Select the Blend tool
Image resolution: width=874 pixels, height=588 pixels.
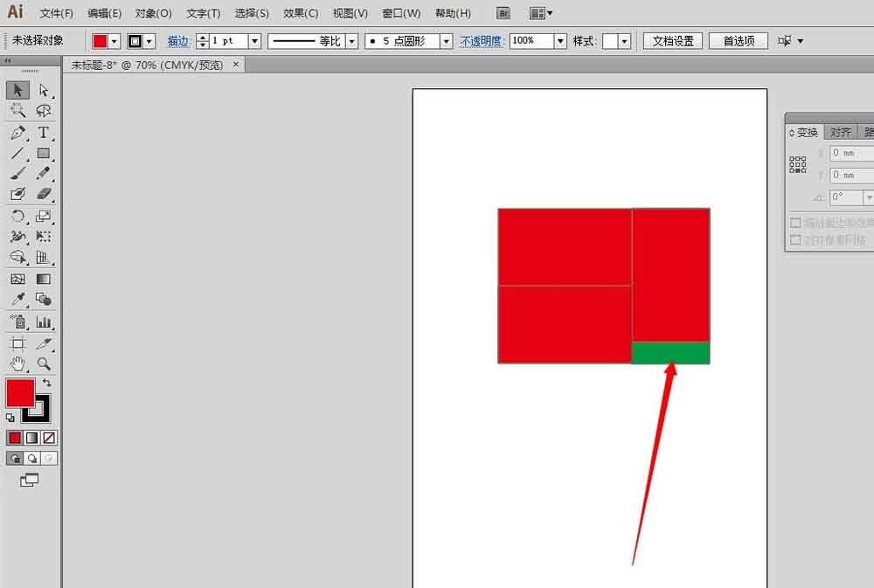(x=44, y=300)
